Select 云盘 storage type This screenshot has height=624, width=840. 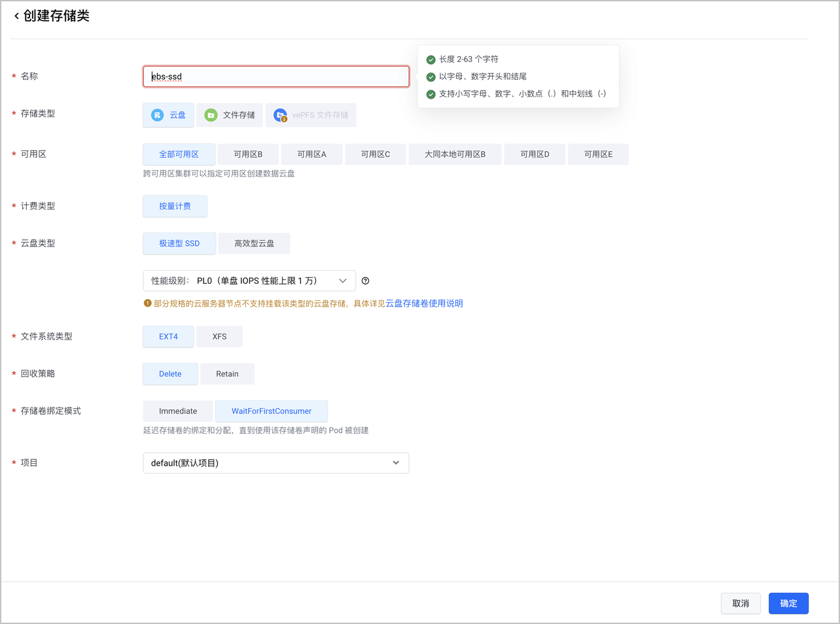[x=169, y=115]
